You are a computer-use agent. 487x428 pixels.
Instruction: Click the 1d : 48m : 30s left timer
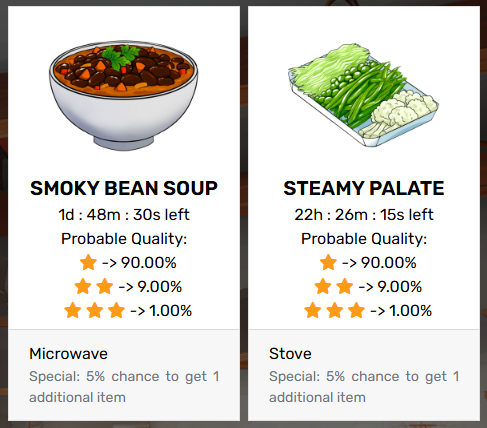click(x=124, y=215)
